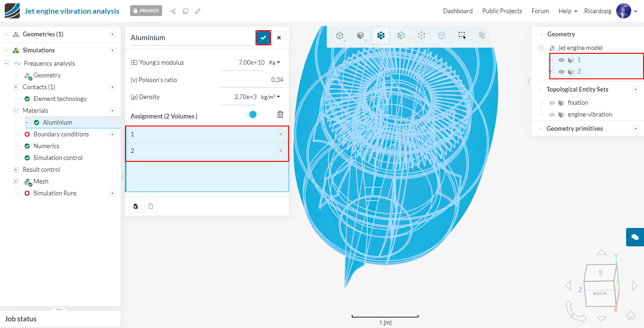Clear all assignments with trash icon
Image resolution: width=644 pixels, height=328 pixels.
(280, 115)
